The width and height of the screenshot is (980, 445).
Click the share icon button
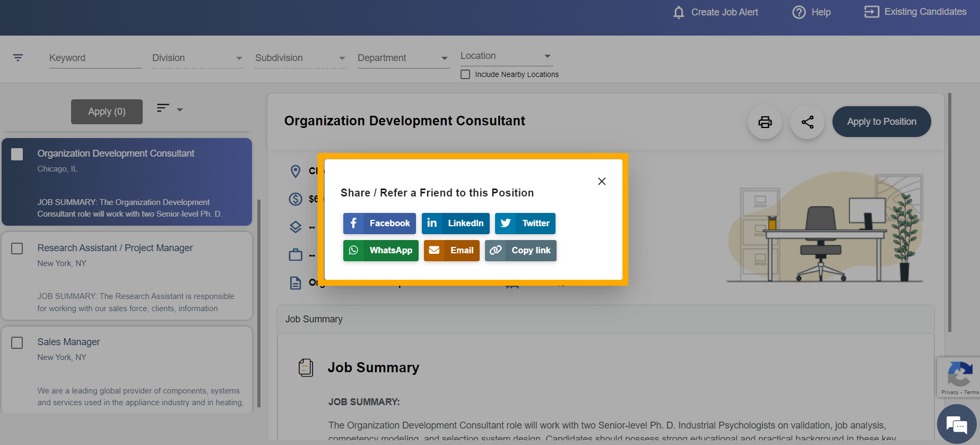click(x=807, y=122)
